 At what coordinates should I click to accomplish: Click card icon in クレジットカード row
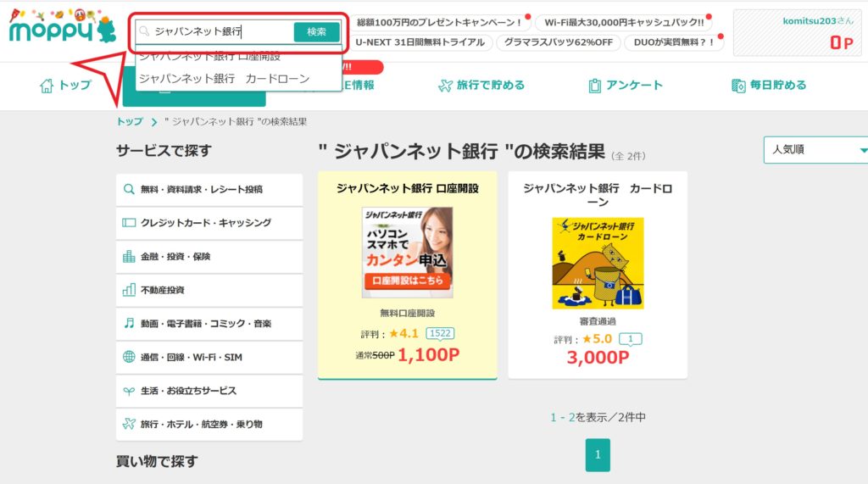click(x=129, y=223)
